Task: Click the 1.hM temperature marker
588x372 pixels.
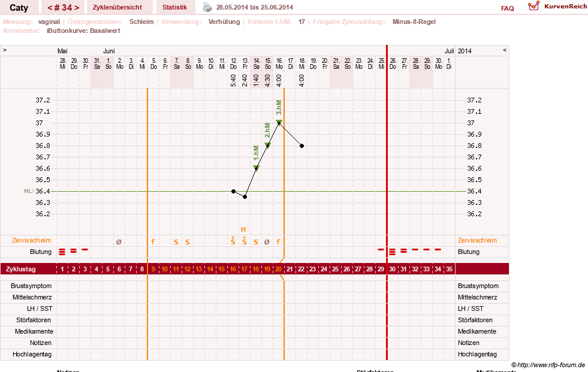Action: coord(256,168)
